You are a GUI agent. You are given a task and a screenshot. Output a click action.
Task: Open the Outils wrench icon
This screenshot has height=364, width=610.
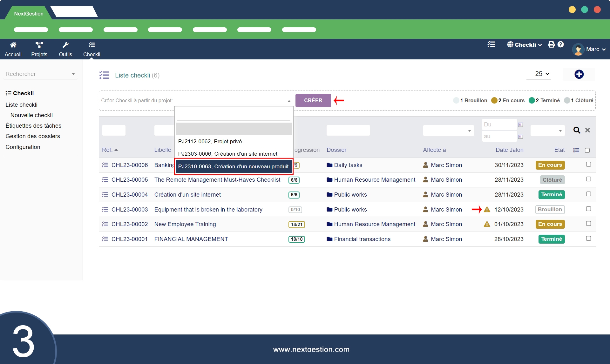pos(65,45)
